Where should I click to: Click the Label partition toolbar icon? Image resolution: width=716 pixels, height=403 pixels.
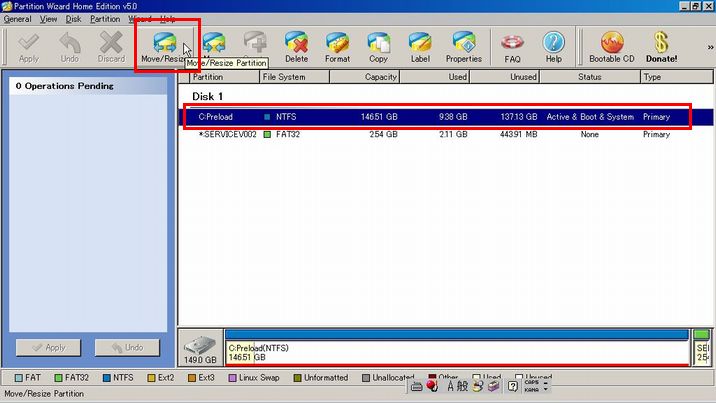[420, 47]
